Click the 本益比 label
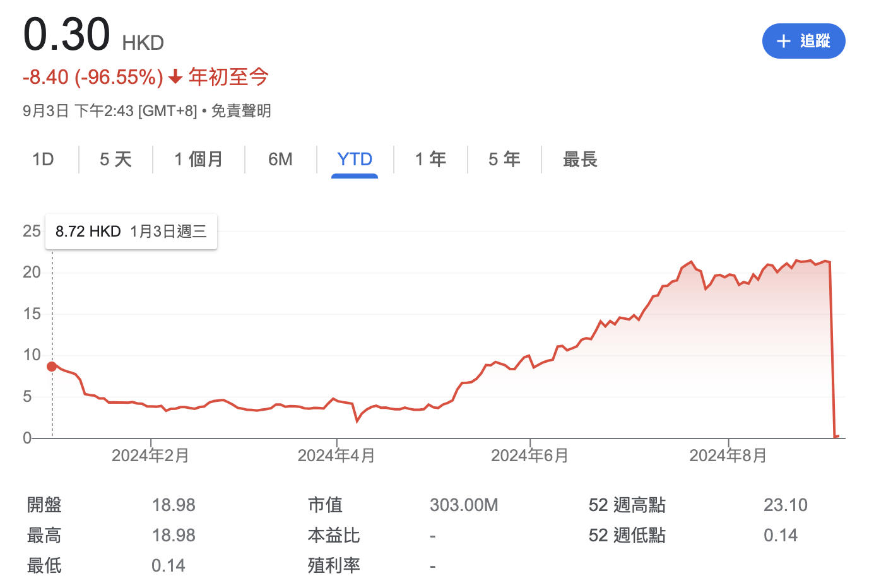This screenshot has height=588, width=886. pyautogui.click(x=334, y=535)
